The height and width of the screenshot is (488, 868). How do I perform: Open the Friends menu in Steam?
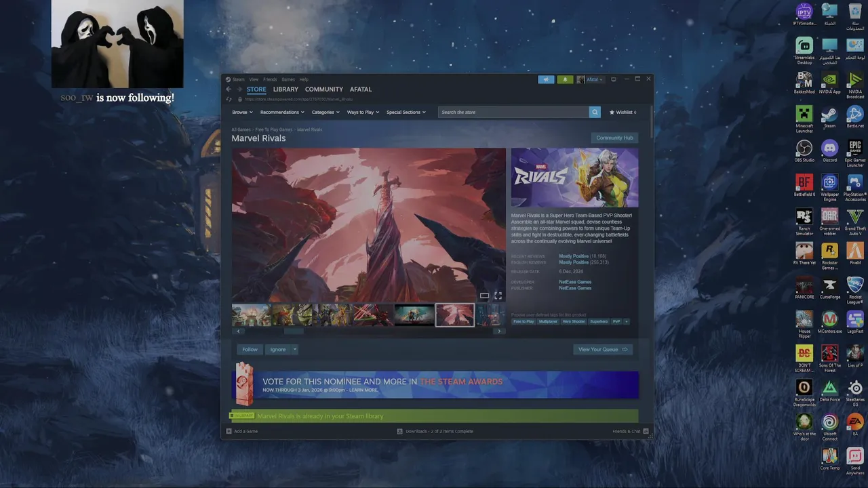(270, 79)
